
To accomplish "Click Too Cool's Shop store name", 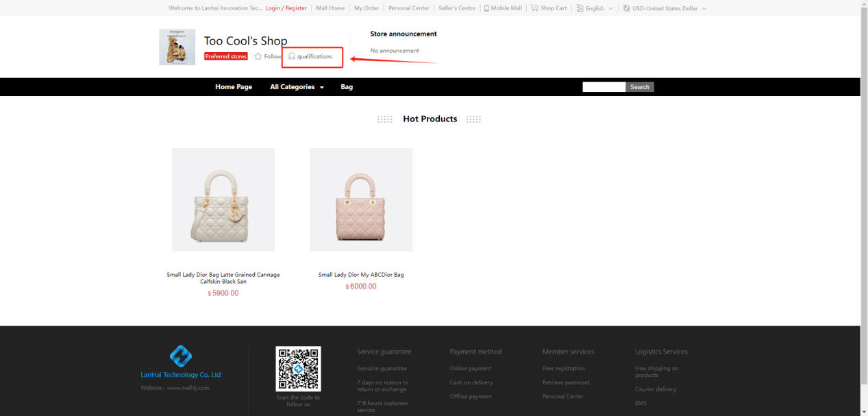I will coord(246,40).
